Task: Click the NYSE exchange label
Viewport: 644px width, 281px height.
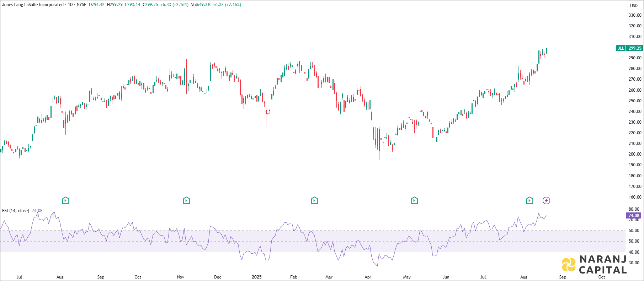Action: [81, 5]
